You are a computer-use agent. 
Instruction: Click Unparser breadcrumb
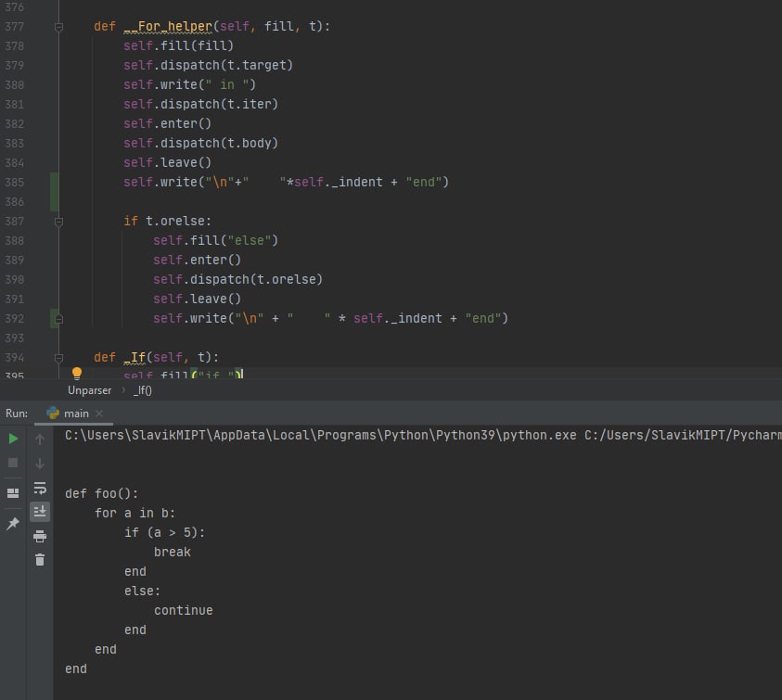(89, 390)
